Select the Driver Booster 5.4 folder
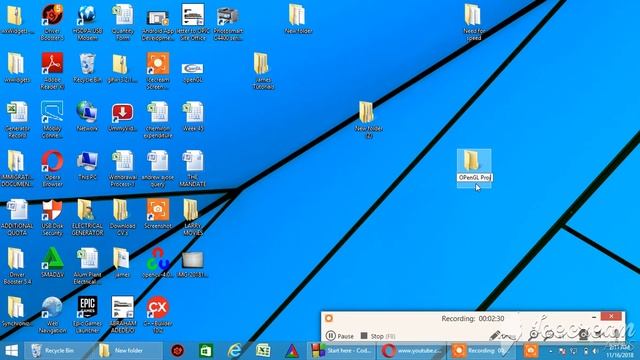The image size is (640, 360). click(17, 266)
